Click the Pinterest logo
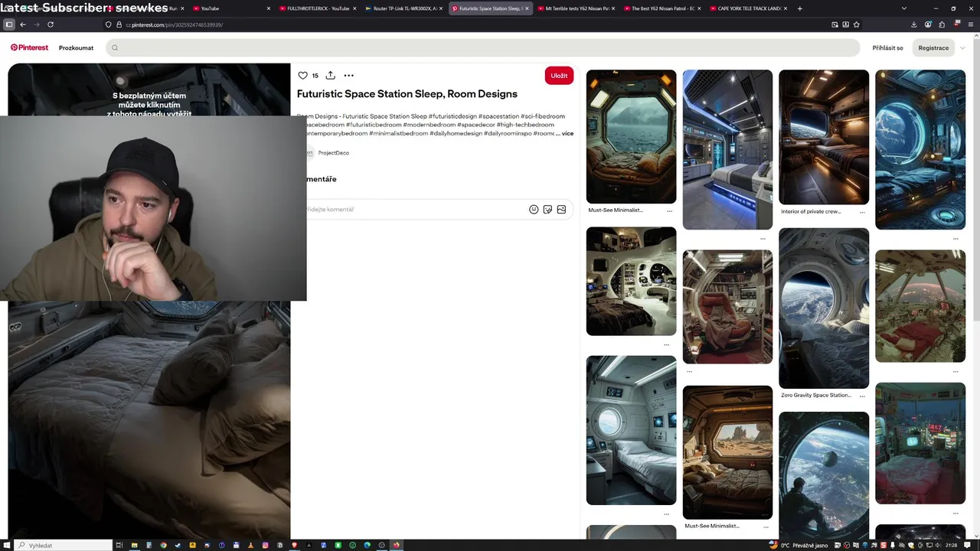 click(29, 47)
